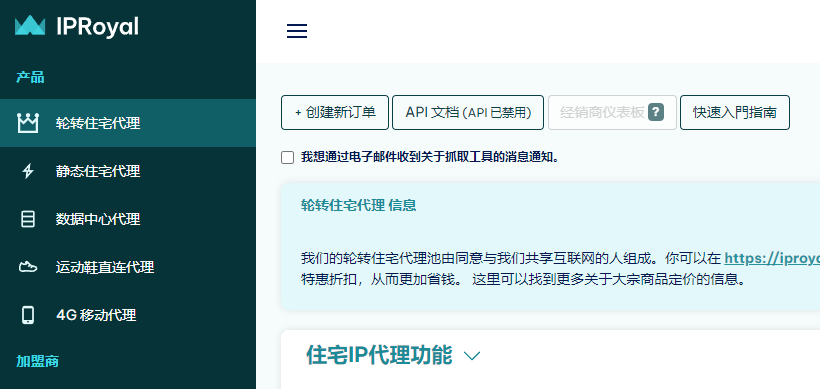Open the 快速入門指南 button
820x389 pixels.
tap(735, 112)
